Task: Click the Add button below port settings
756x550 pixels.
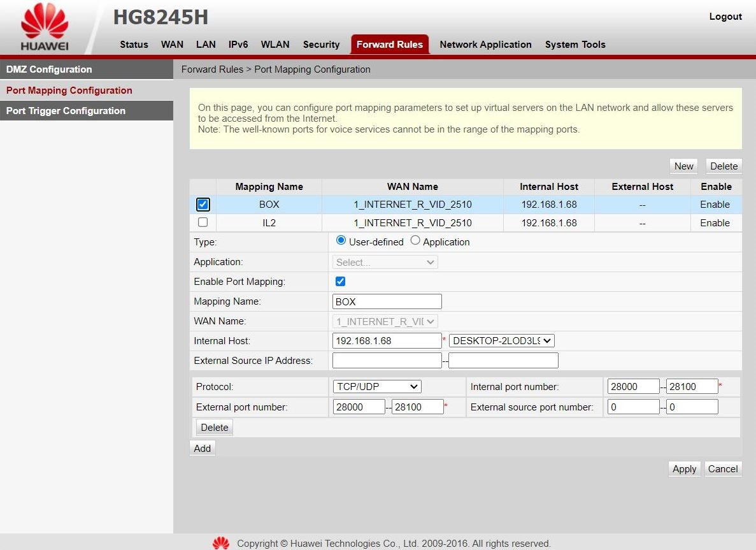Action: 203,448
